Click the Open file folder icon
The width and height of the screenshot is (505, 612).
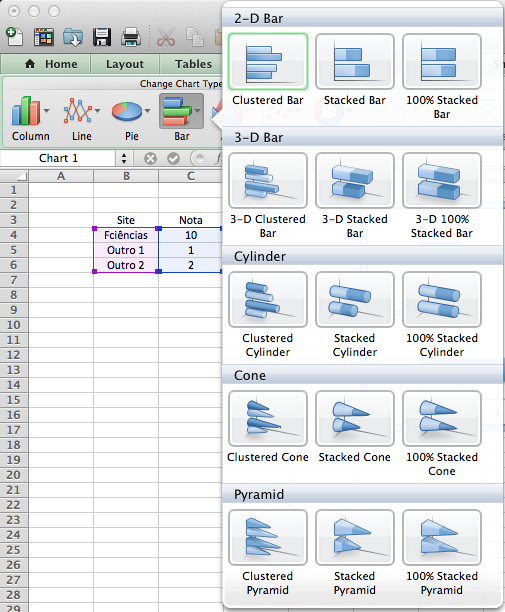tap(73, 37)
